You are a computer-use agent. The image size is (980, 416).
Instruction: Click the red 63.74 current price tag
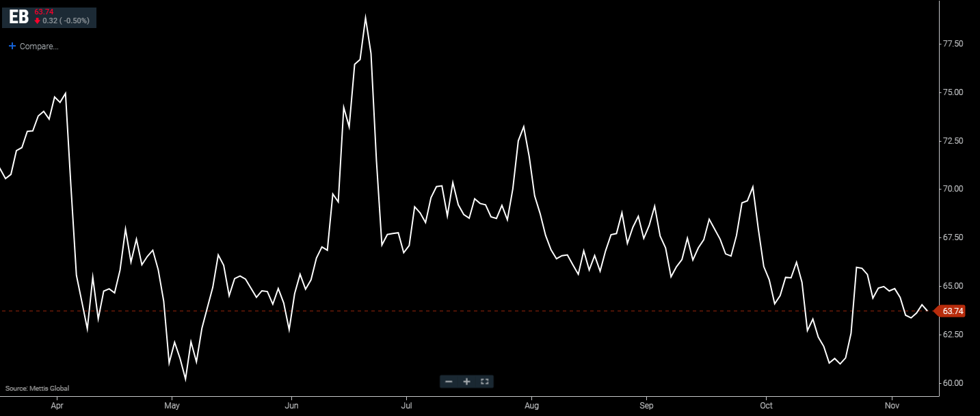pos(952,311)
